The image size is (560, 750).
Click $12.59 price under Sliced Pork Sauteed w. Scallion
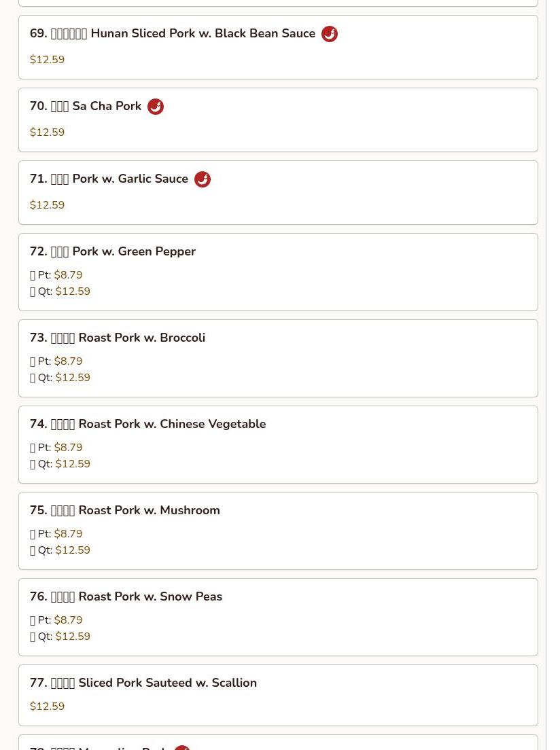pos(48,707)
